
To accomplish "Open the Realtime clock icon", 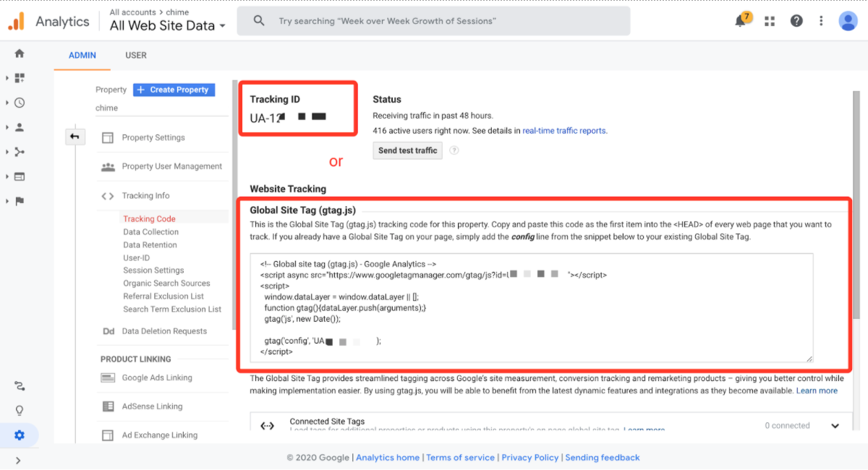I will (x=20, y=103).
